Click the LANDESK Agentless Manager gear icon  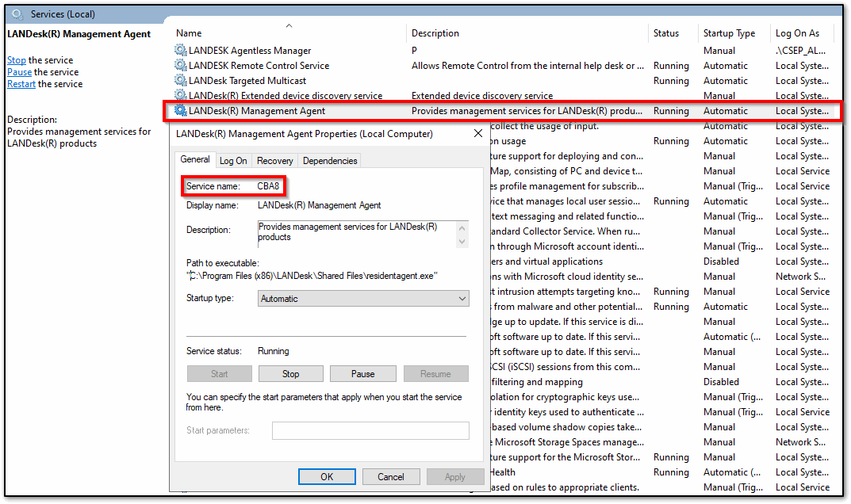click(181, 51)
